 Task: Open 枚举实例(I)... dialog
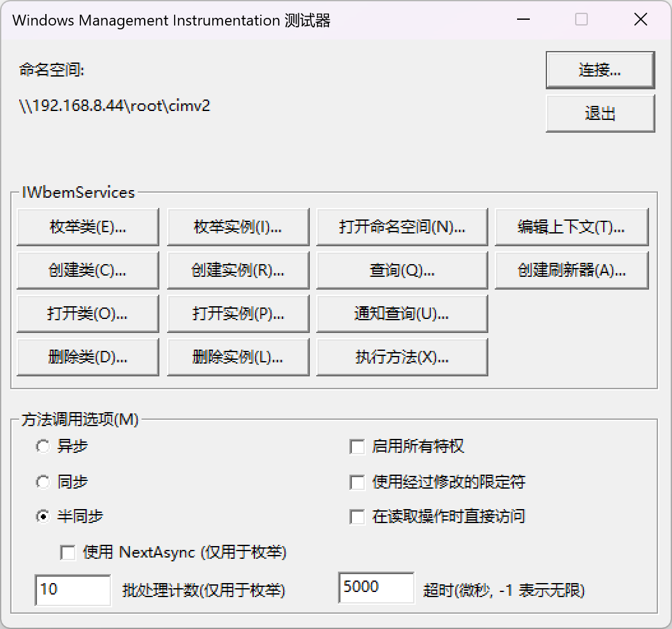(238, 227)
